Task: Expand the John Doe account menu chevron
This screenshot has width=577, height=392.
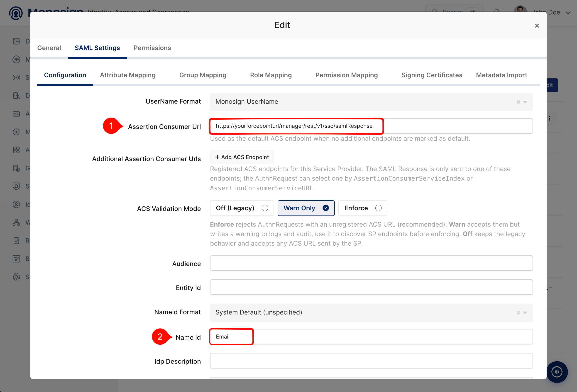Action: point(568,13)
